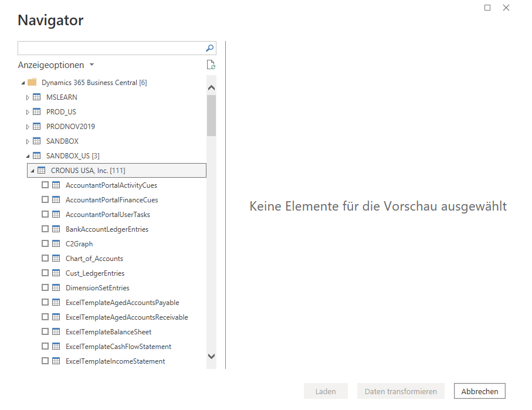The image size is (532, 410).
Task: Check the AccountantPortalFinanceCues checkbox
Action: tap(45, 199)
